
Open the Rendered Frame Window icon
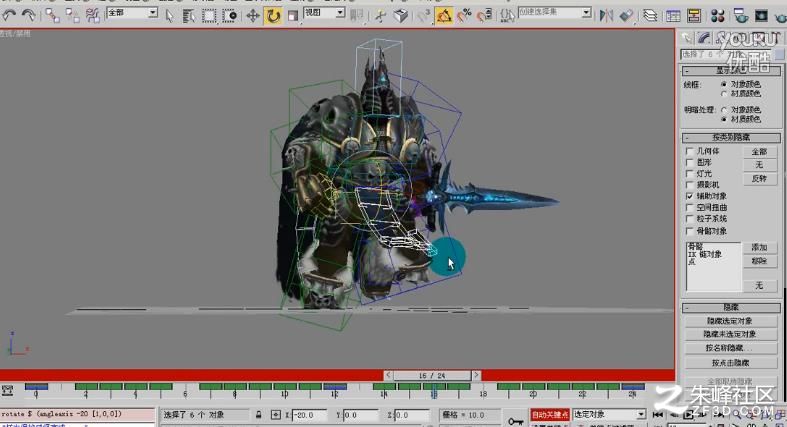coord(761,16)
